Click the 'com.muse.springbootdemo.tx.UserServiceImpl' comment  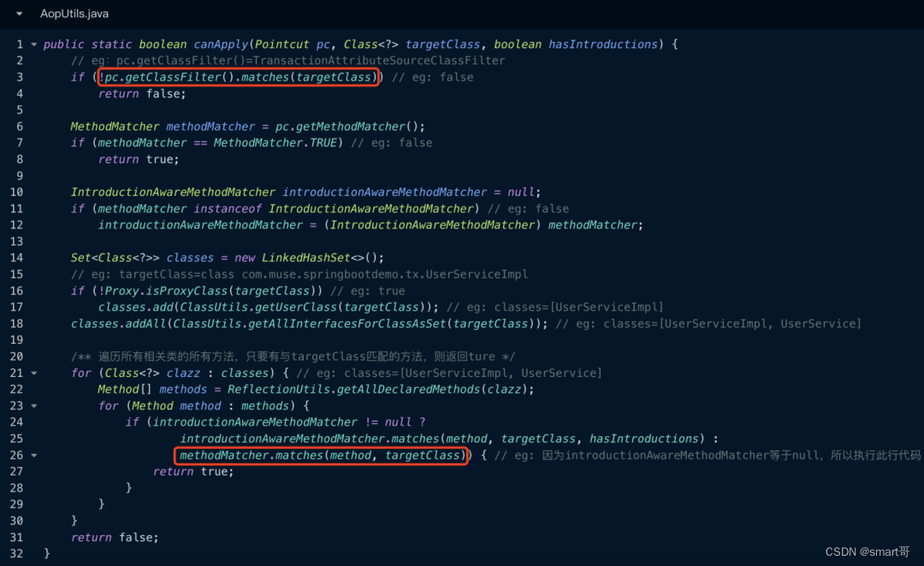click(385, 274)
